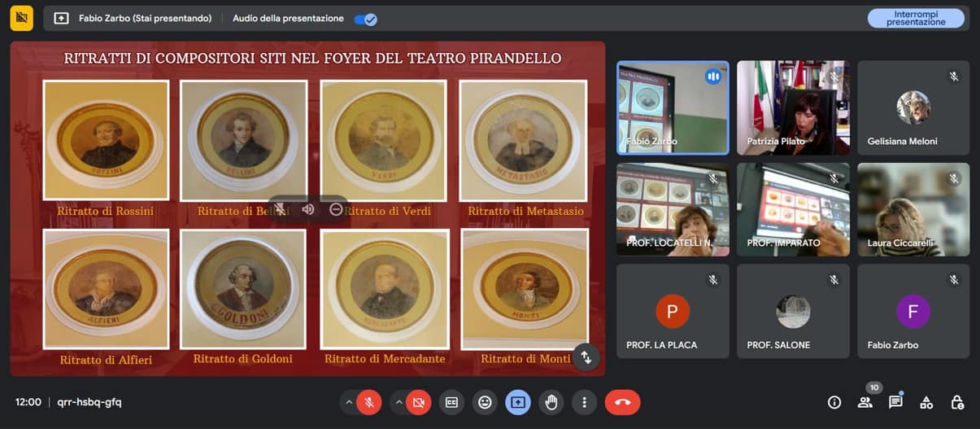Screen dimensions: 980x429
Task: Expand microphone options arrow
Action: click(x=349, y=402)
